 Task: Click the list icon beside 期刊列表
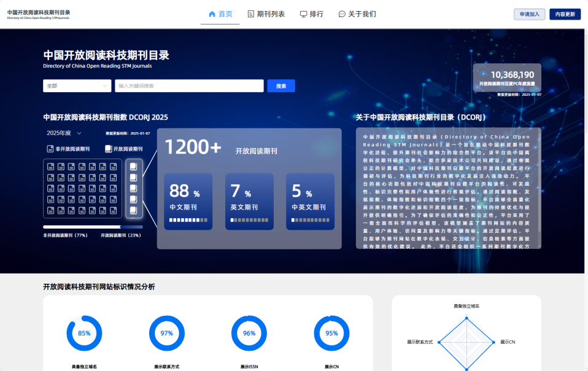pyautogui.click(x=250, y=14)
